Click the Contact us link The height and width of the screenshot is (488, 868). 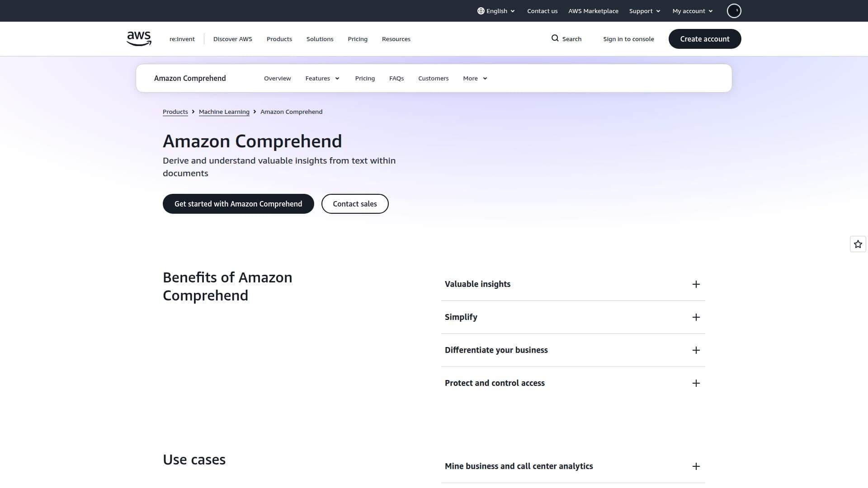542,11
